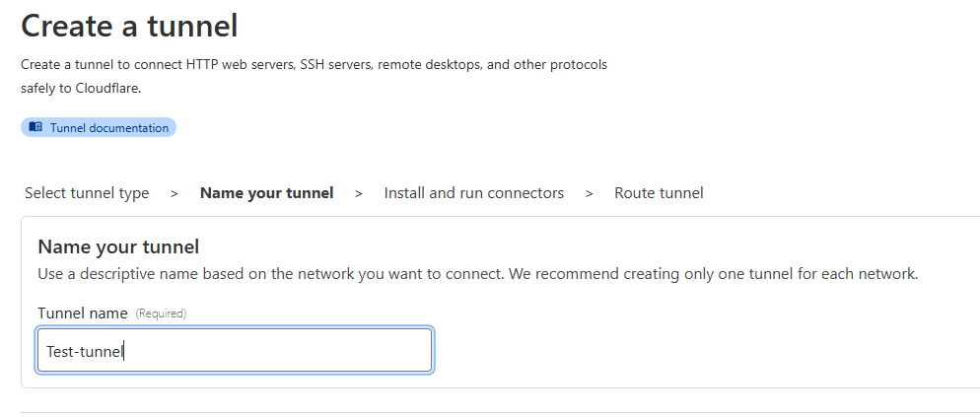The image size is (980, 417).
Task: Click the book icon in Tunnel documentation badge
Action: (x=35, y=127)
